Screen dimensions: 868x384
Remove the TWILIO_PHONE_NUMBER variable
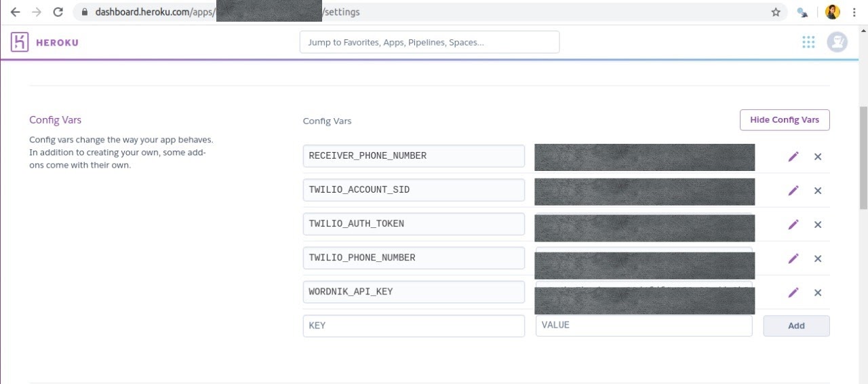818,258
